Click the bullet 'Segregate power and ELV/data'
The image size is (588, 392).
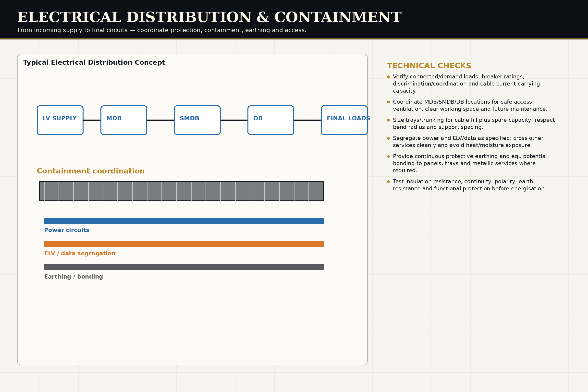point(465,142)
